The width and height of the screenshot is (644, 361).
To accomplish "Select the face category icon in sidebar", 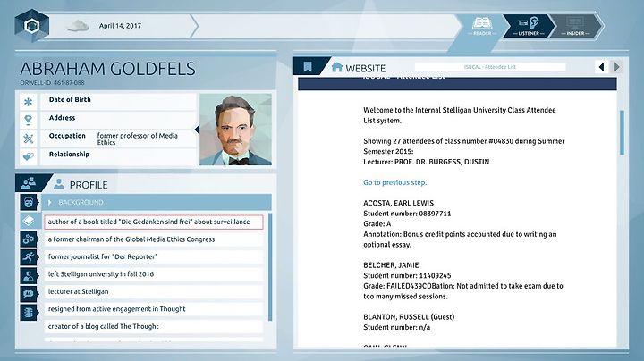I will 29,203.
